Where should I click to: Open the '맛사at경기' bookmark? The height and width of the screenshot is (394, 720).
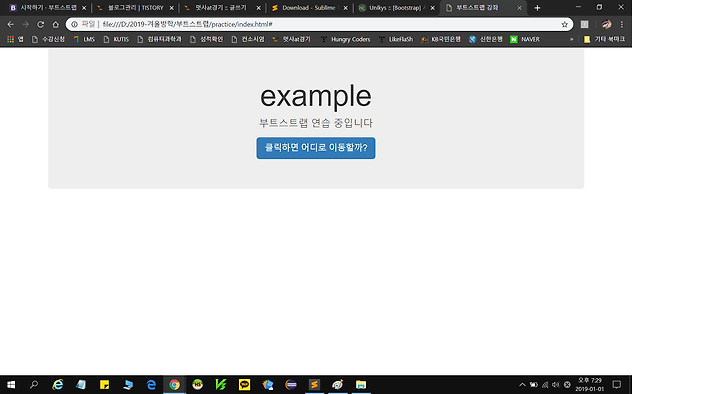[292, 39]
